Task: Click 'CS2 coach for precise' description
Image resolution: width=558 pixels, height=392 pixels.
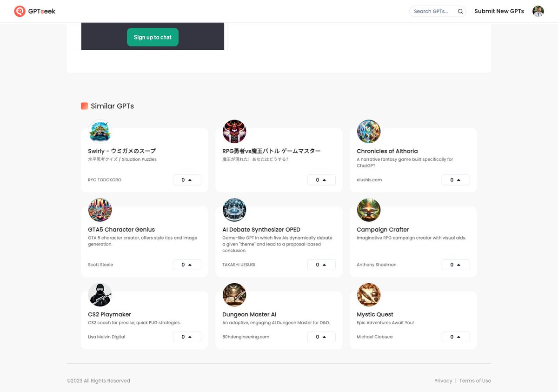Action: click(134, 323)
